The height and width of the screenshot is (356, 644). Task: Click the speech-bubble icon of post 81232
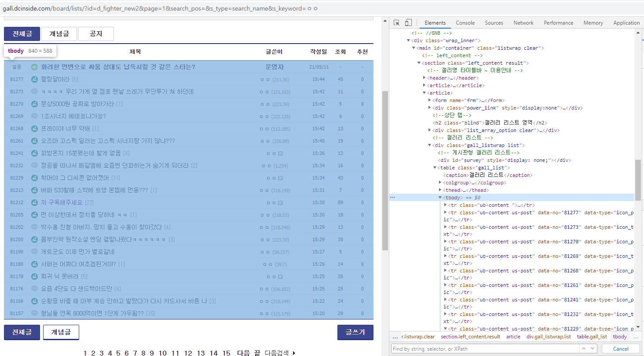coord(34,165)
